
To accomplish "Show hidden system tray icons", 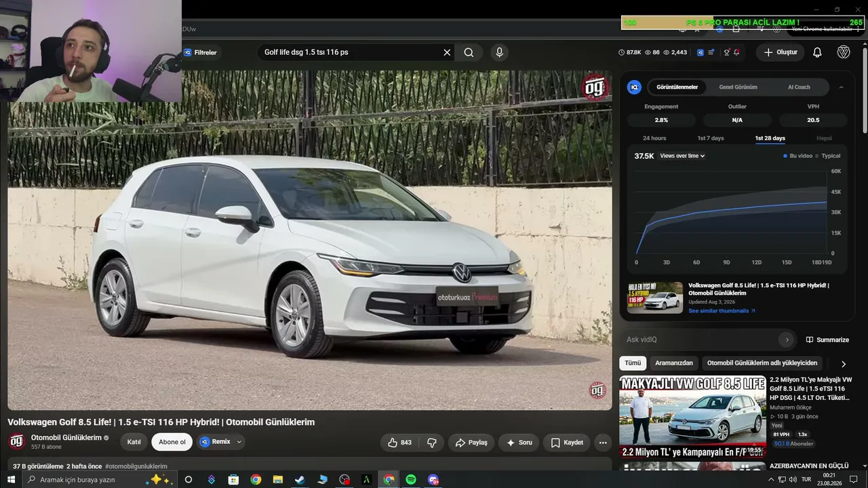I will (770, 480).
